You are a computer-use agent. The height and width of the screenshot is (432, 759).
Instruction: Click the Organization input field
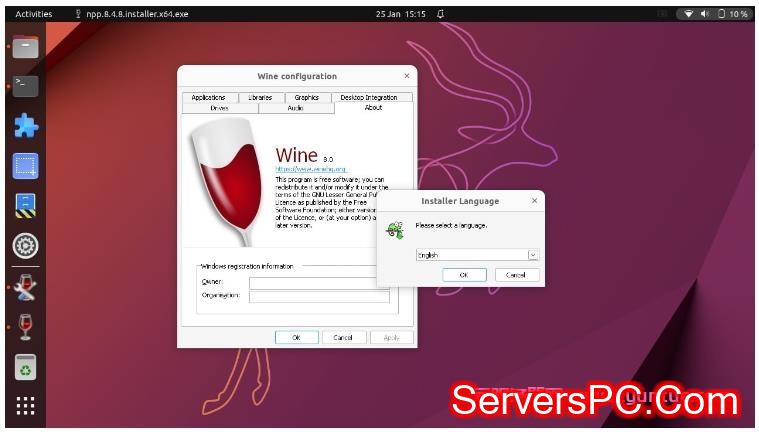click(x=319, y=296)
